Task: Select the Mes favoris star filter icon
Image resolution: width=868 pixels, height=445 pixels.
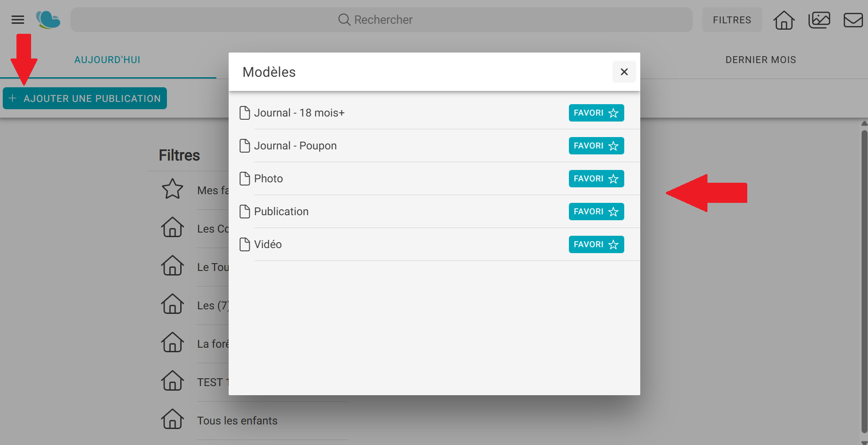Action: tap(172, 189)
